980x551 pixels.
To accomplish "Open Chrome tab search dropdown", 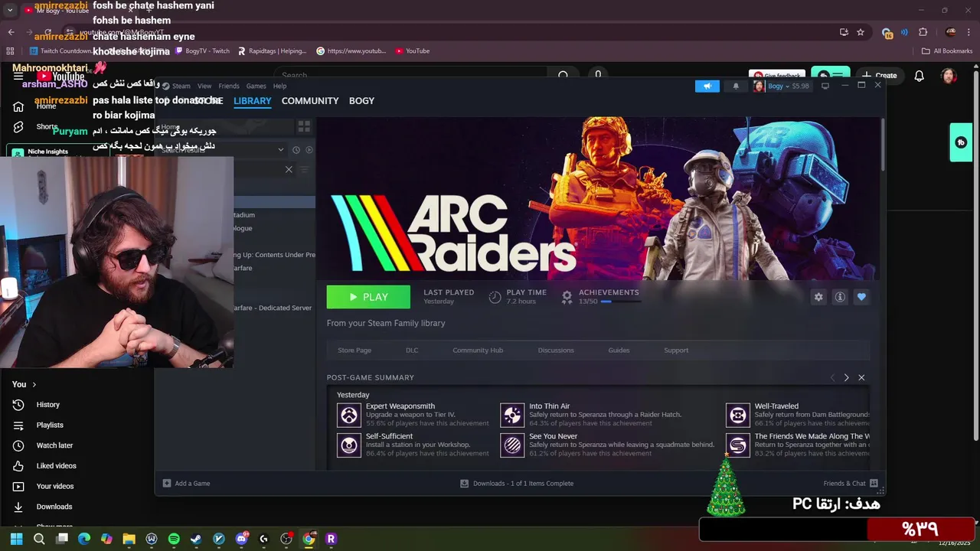I will point(10,10).
